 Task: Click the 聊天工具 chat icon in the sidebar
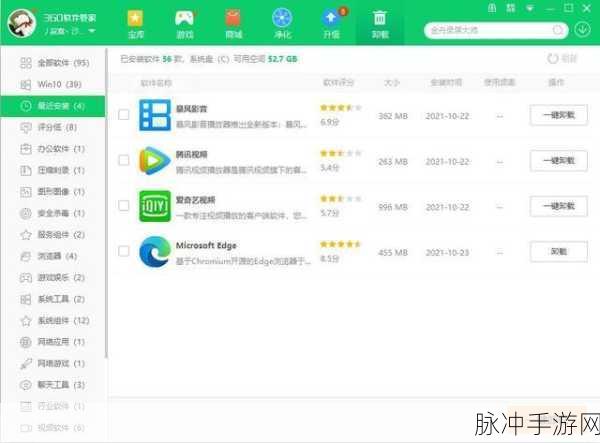tap(26, 384)
